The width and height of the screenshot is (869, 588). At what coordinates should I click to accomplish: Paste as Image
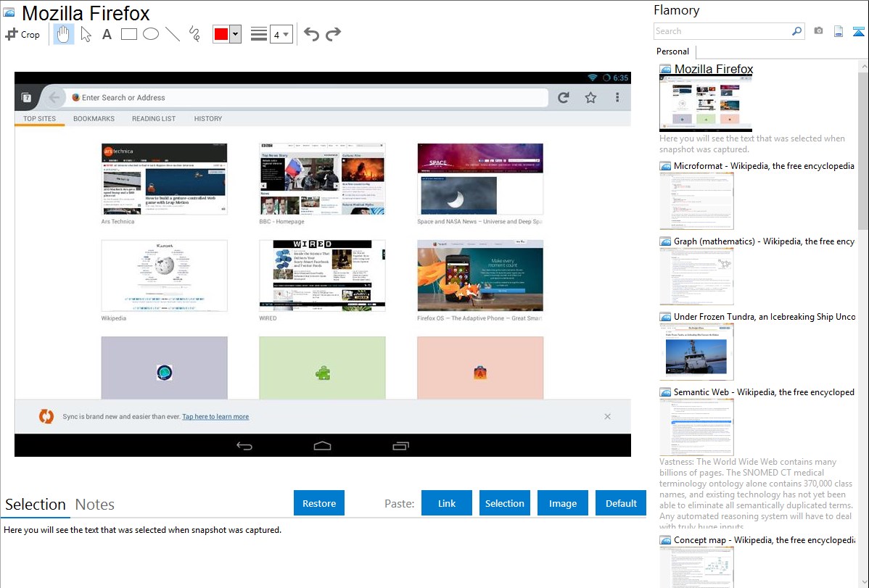[562, 503]
